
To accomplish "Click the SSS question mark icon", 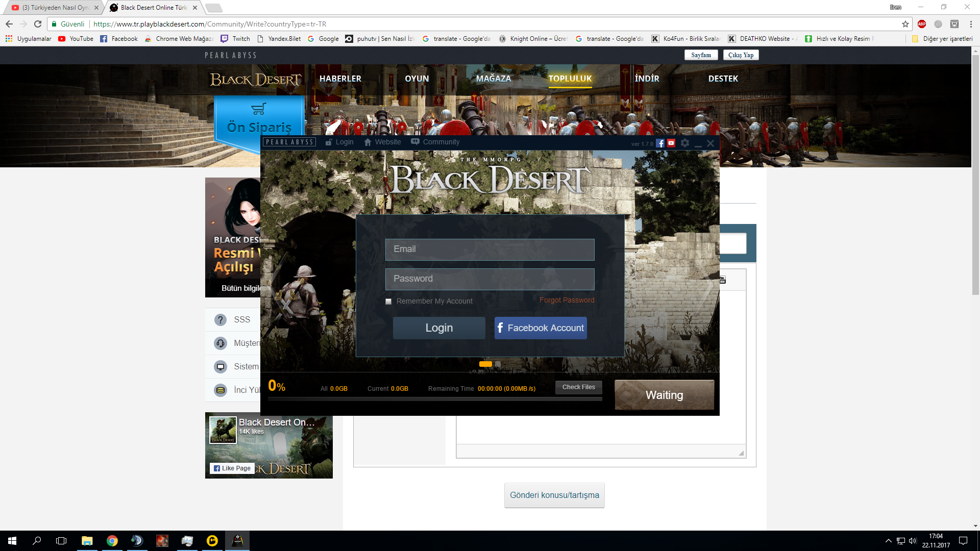I will click(220, 320).
